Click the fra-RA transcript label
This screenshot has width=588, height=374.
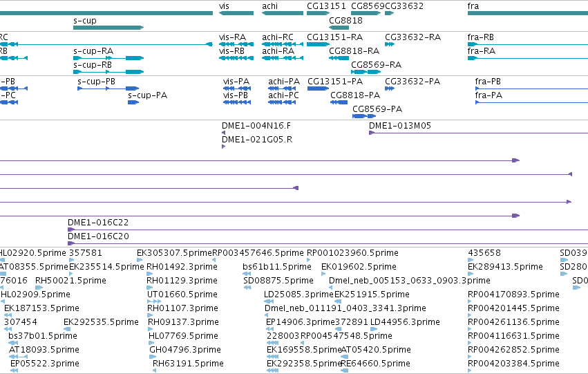pyautogui.click(x=482, y=51)
